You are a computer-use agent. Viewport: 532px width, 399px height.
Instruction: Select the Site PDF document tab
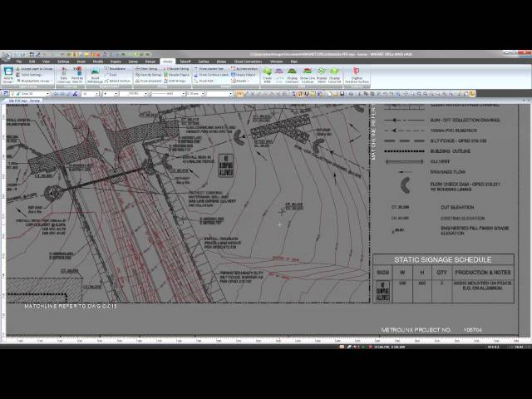[24, 101]
